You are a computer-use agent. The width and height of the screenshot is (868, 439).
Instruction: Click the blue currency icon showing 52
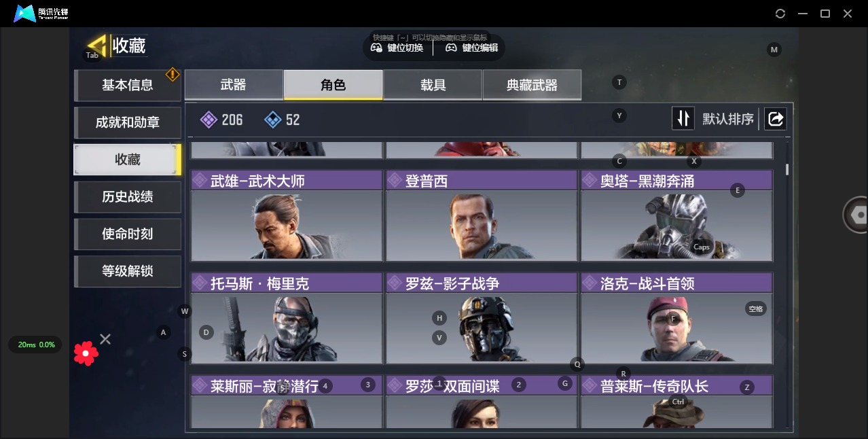point(272,120)
